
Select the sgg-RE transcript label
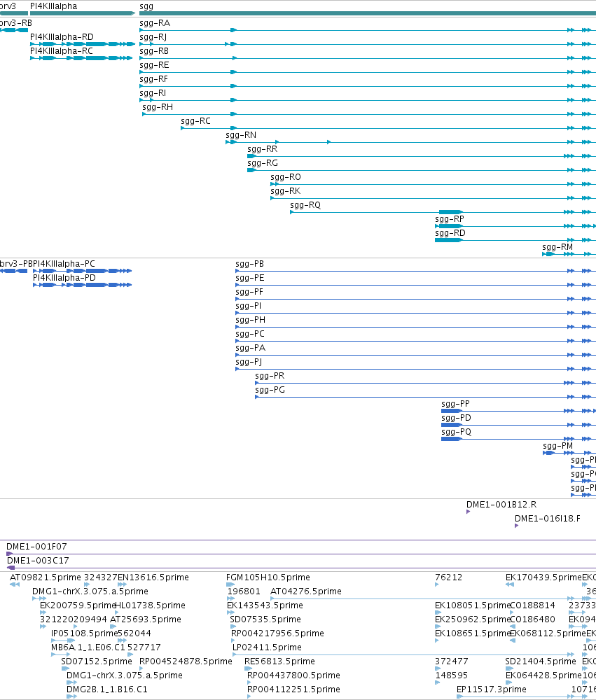pos(154,65)
